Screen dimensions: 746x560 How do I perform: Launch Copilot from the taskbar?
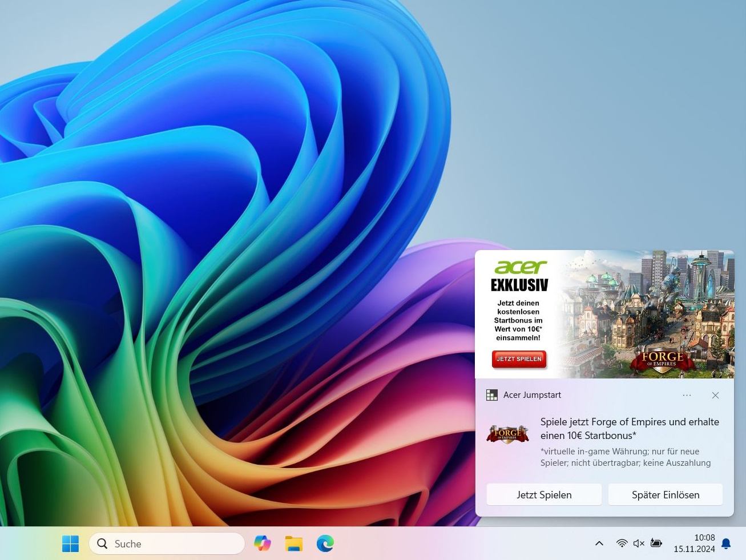(263, 543)
